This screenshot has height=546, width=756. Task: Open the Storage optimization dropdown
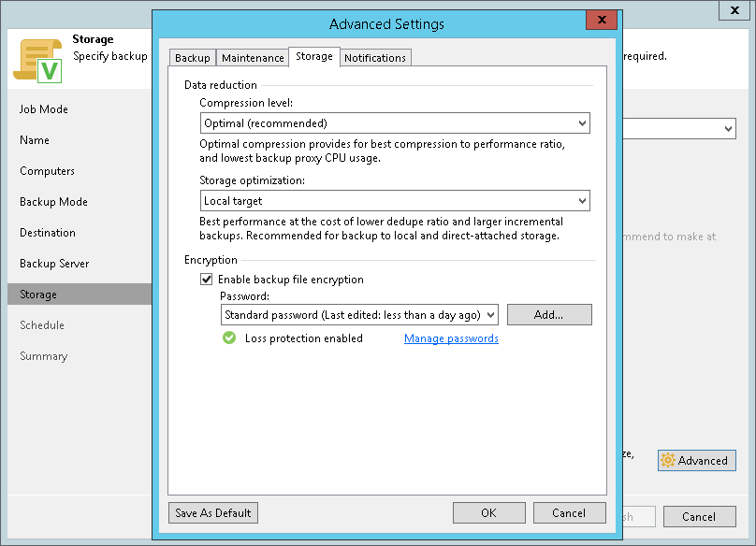[x=582, y=200]
